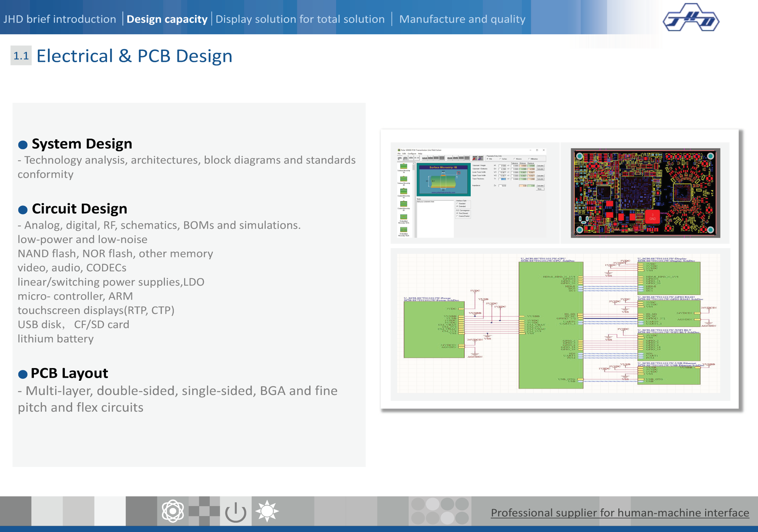
Task: Switch to JHD brief introduction tab
Action: pyautogui.click(x=60, y=19)
